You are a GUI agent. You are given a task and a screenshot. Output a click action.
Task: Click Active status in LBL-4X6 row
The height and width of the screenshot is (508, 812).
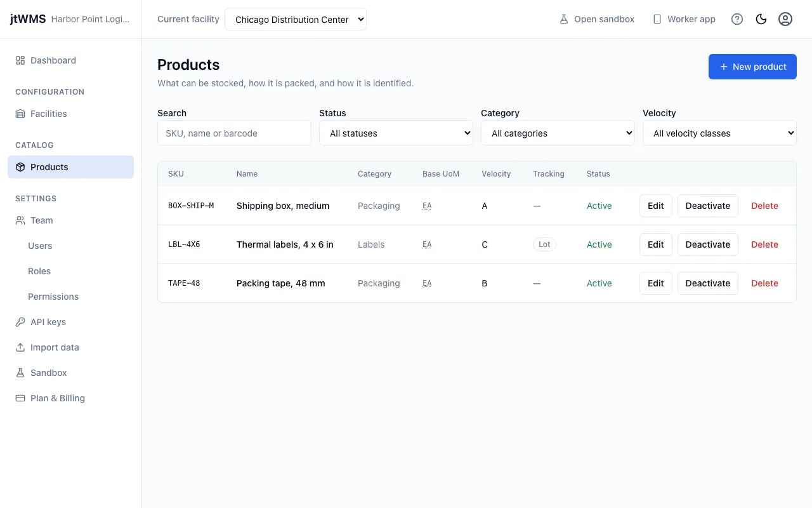pyautogui.click(x=599, y=244)
